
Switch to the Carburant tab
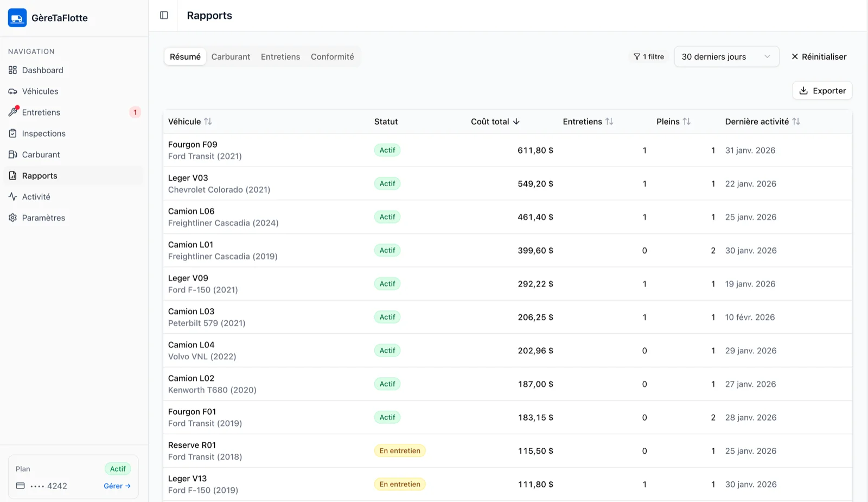point(231,56)
